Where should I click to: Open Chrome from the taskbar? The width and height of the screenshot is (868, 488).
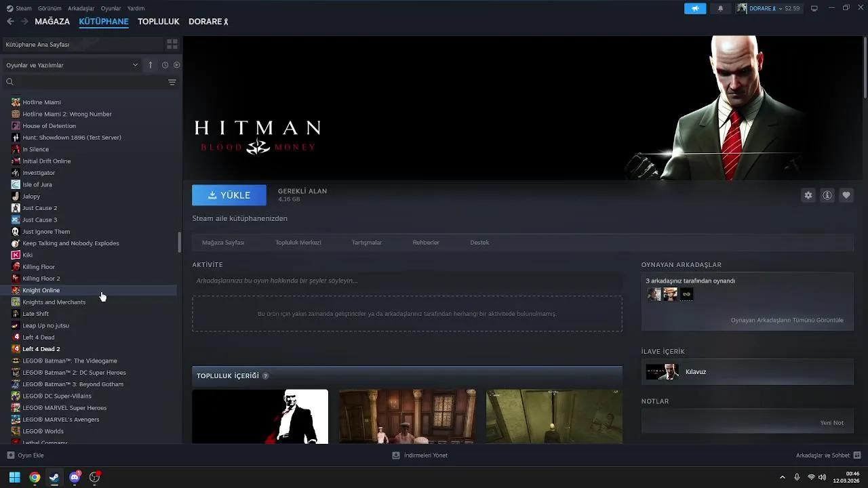[x=35, y=477]
